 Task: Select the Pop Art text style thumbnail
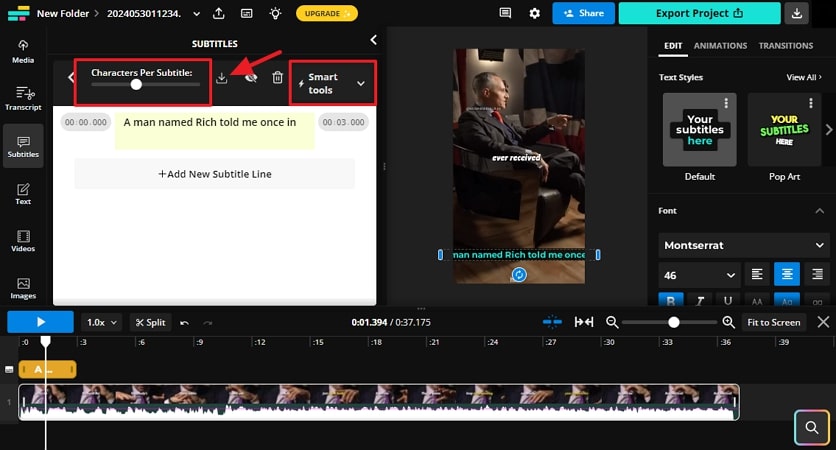tap(784, 130)
